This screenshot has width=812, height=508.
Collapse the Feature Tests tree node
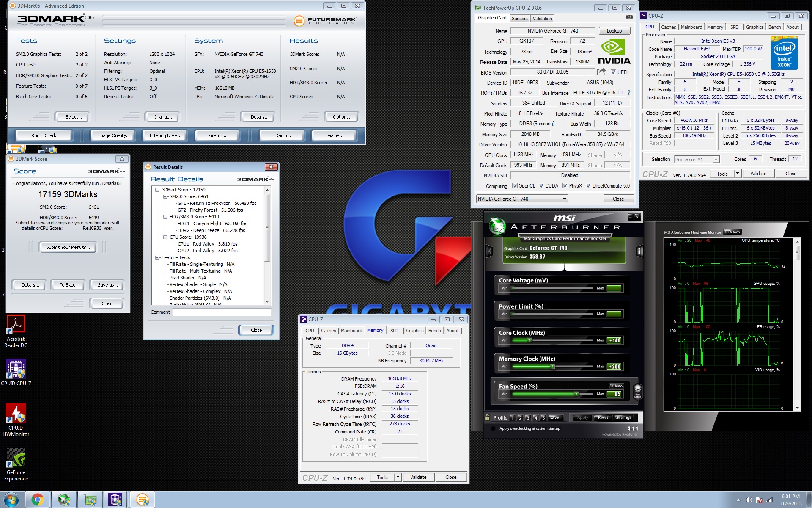[157, 257]
